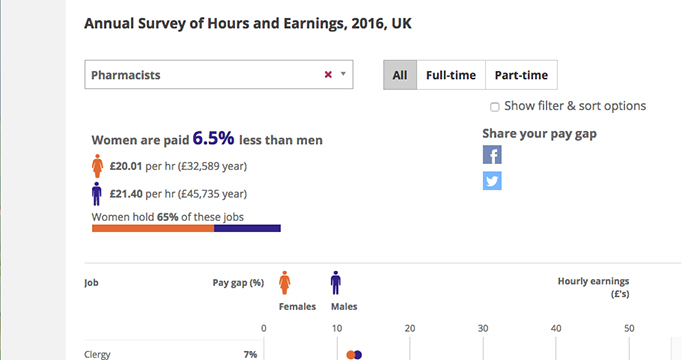Click the orange women share bar segment

click(x=153, y=228)
